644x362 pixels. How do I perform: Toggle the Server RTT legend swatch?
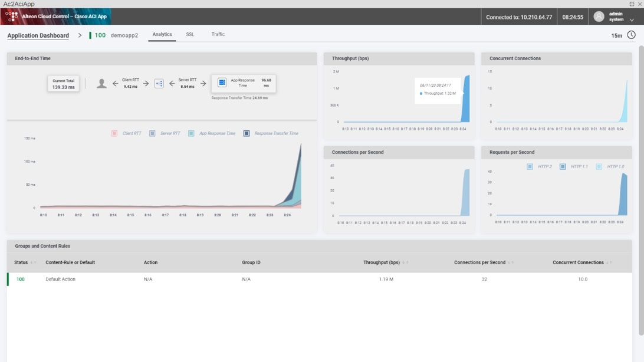click(x=152, y=133)
